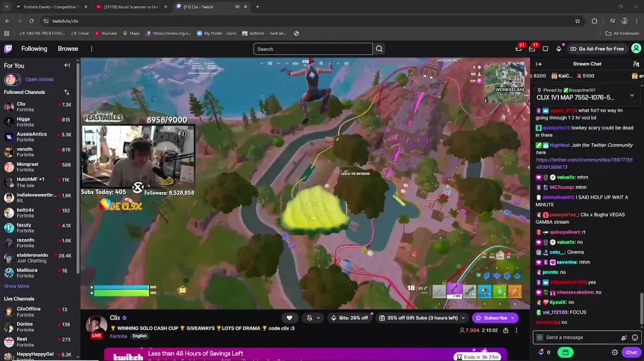Collapse the For You sidebar

coord(67,65)
